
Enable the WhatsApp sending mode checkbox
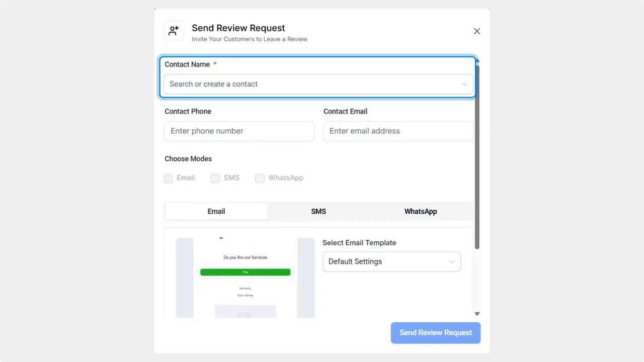260,178
